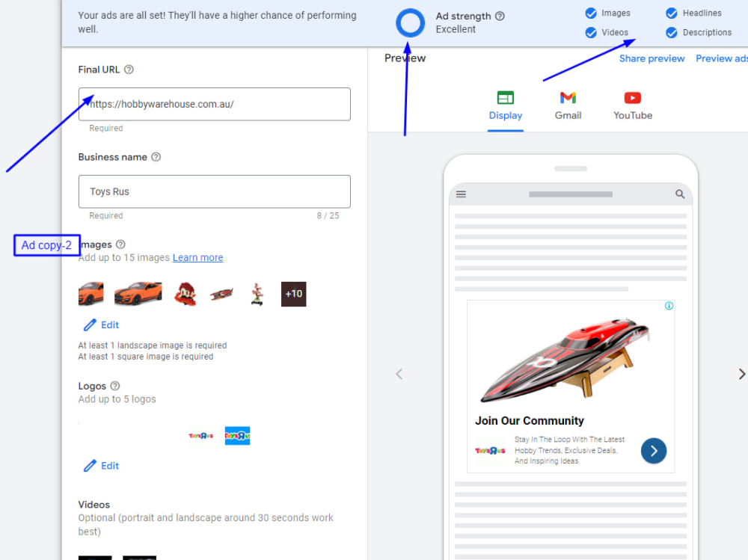Screen dimensions: 748x560
Task: Click the Toys R Us logo in ad preview
Action: coord(490,450)
